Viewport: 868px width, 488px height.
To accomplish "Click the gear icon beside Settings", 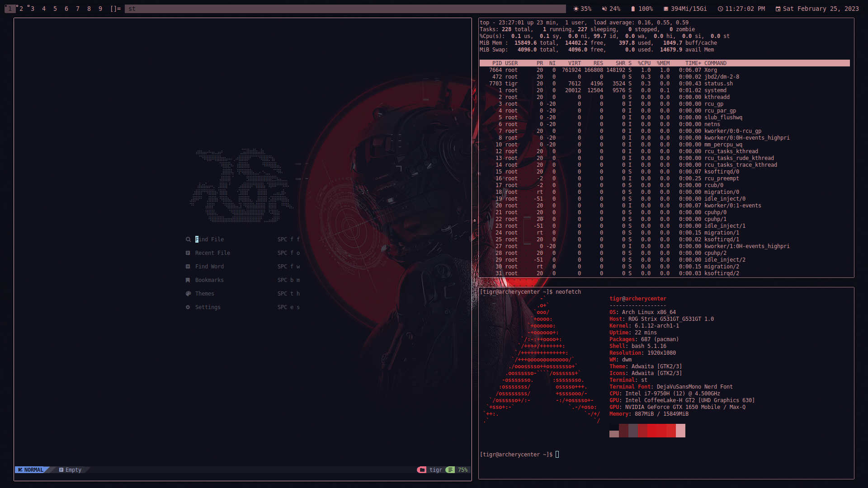I will (x=188, y=307).
